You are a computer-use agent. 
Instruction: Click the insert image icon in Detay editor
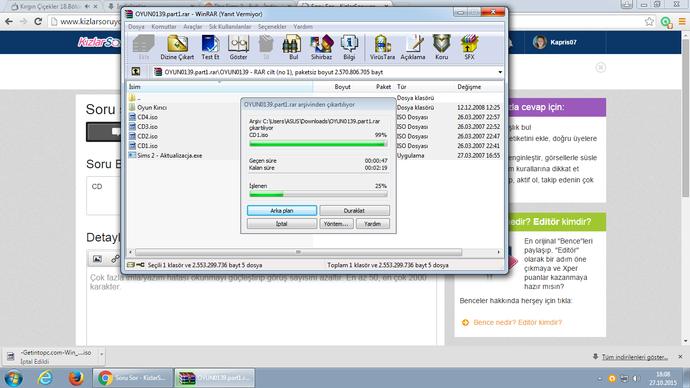point(97,259)
